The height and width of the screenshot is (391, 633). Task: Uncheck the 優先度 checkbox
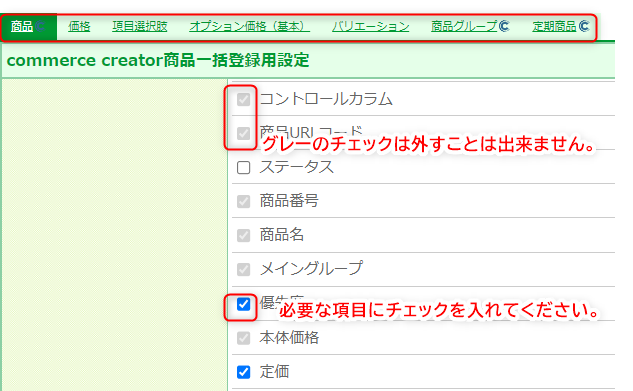243,304
